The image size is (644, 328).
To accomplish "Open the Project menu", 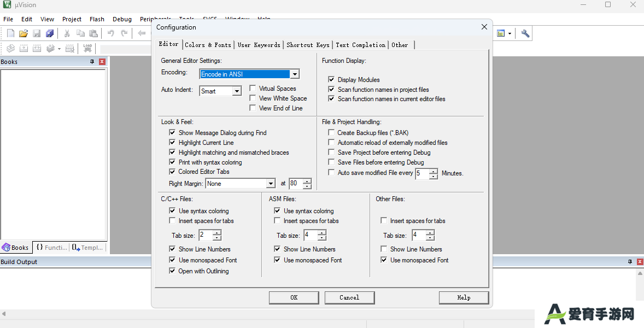I will (x=72, y=19).
